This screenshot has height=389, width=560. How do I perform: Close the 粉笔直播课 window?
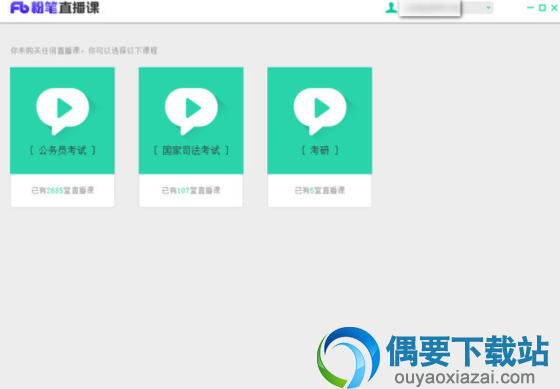[554, 8]
